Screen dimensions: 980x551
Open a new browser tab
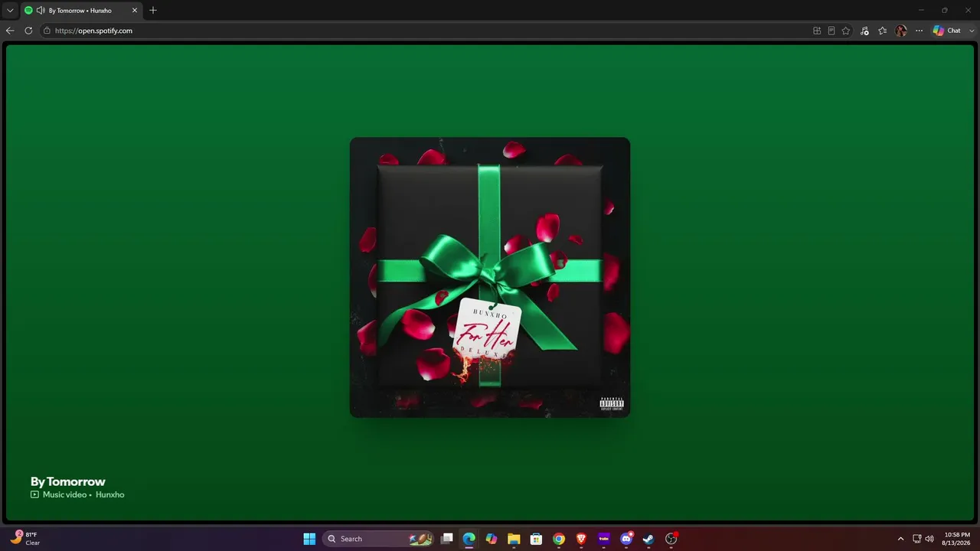[x=153, y=11]
